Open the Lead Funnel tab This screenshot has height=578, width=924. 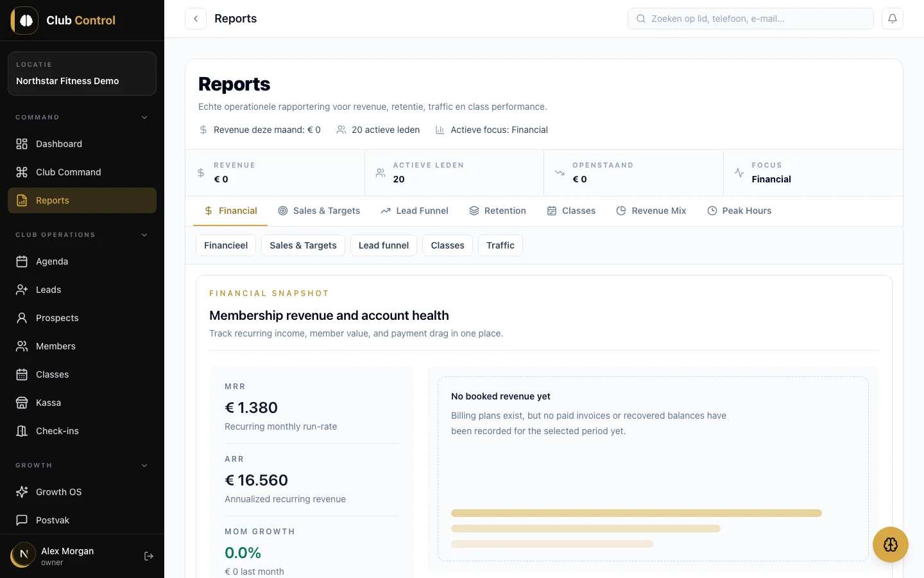point(415,211)
